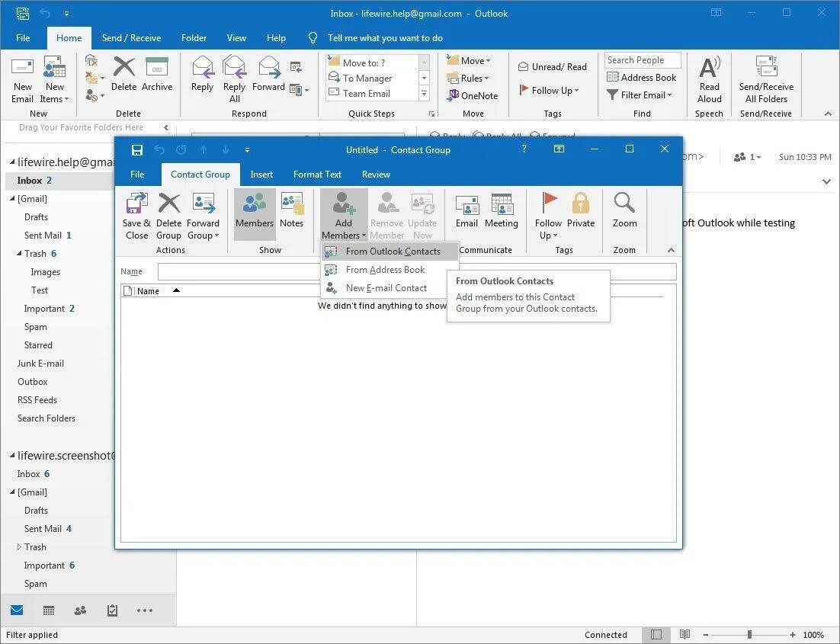Image resolution: width=840 pixels, height=644 pixels.
Task: Open New Items dropdown
Action: tap(55, 80)
